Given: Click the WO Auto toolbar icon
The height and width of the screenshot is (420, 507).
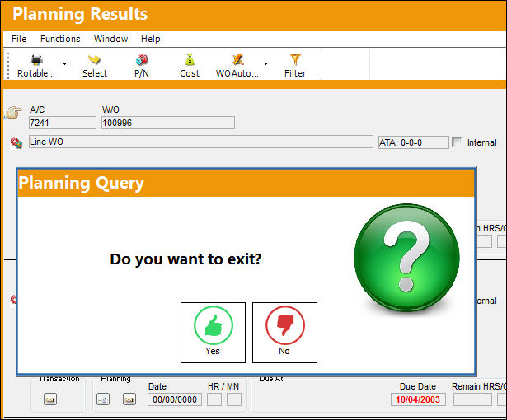Looking at the screenshot, I should [238, 60].
